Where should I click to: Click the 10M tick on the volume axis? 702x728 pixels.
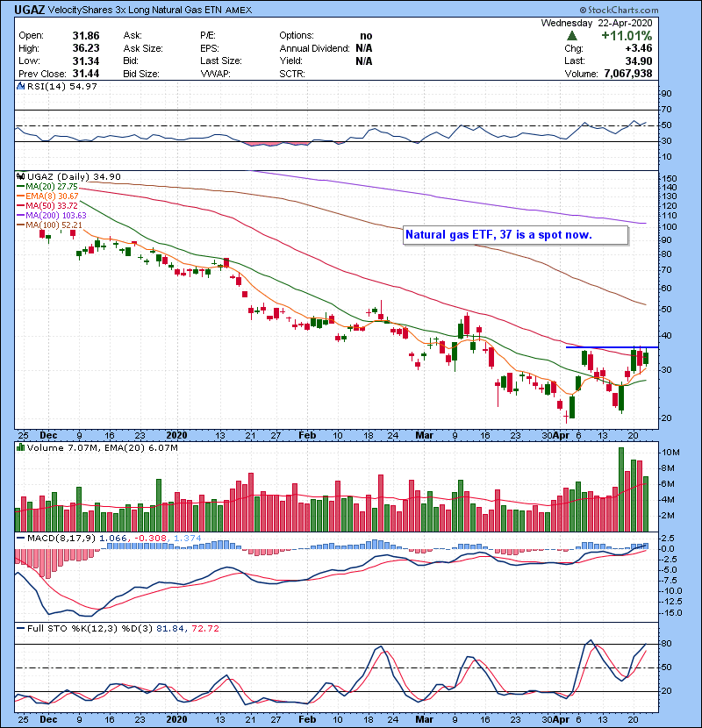pyautogui.click(x=671, y=453)
